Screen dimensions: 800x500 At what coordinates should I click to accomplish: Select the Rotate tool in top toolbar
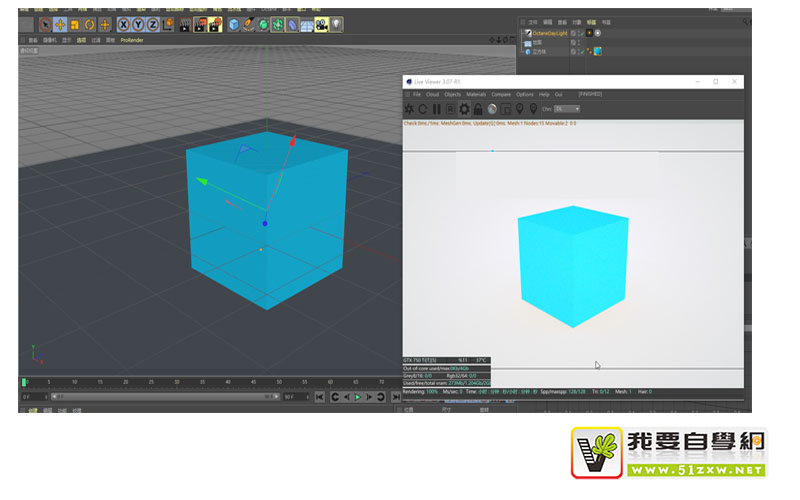(x=89, y=24)
